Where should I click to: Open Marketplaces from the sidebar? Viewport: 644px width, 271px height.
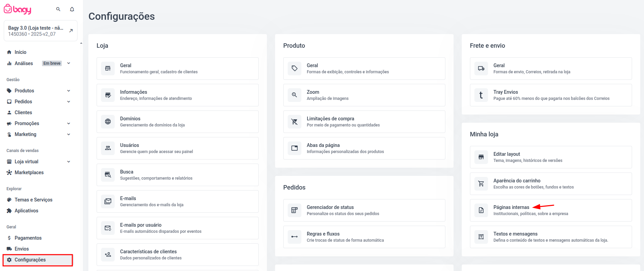(29, 172)
